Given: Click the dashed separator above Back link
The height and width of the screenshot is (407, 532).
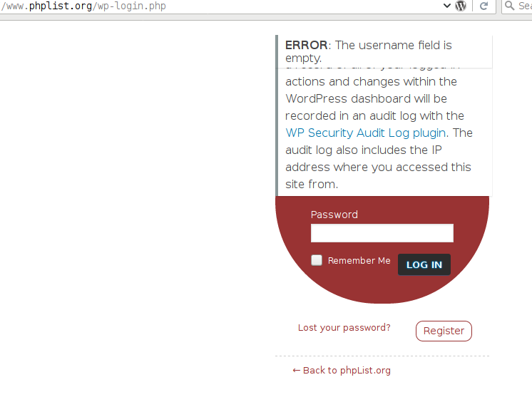Looking at the screenshot, I should [382, 356].
